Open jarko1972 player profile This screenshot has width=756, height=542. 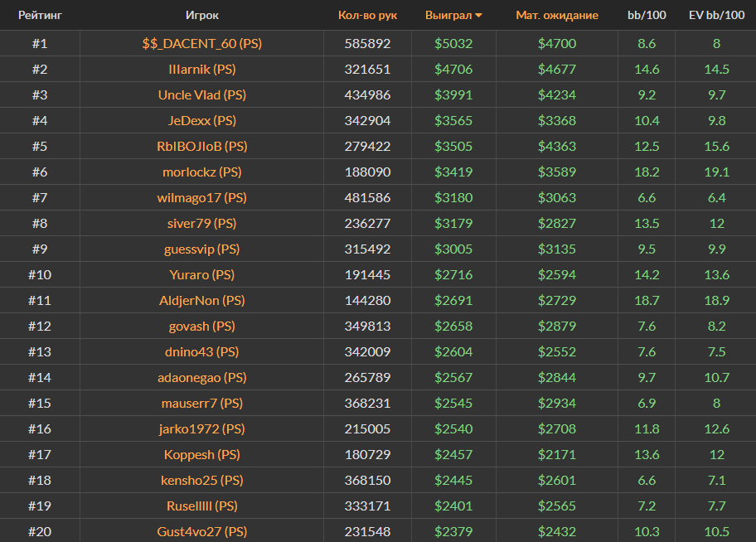pyautogui.click(x=201, y=428)
